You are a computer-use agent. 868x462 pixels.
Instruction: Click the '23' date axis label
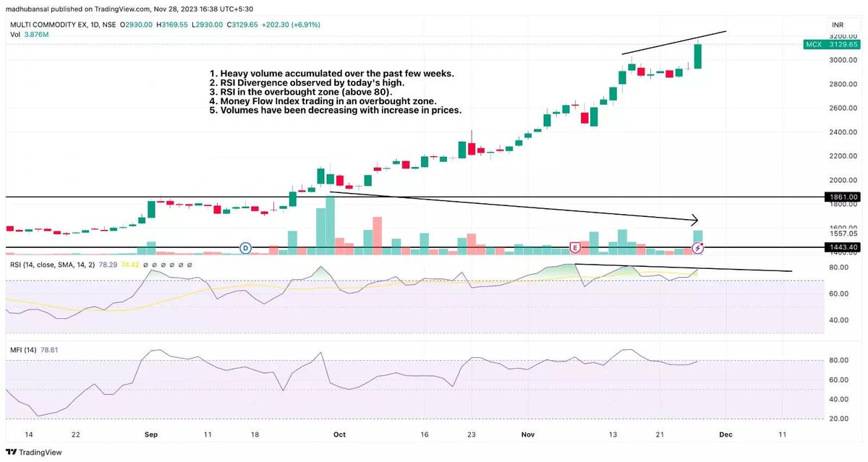pos(472,435)
